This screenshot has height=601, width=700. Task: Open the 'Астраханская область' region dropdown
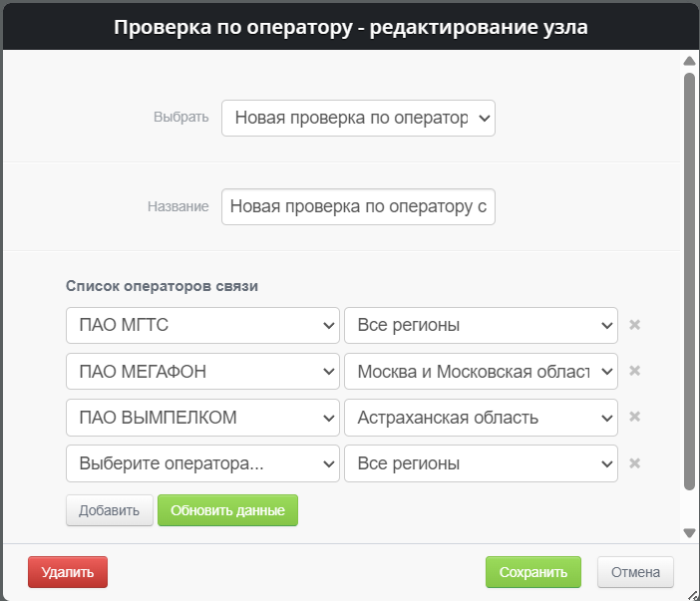click(x=481, y=418)
